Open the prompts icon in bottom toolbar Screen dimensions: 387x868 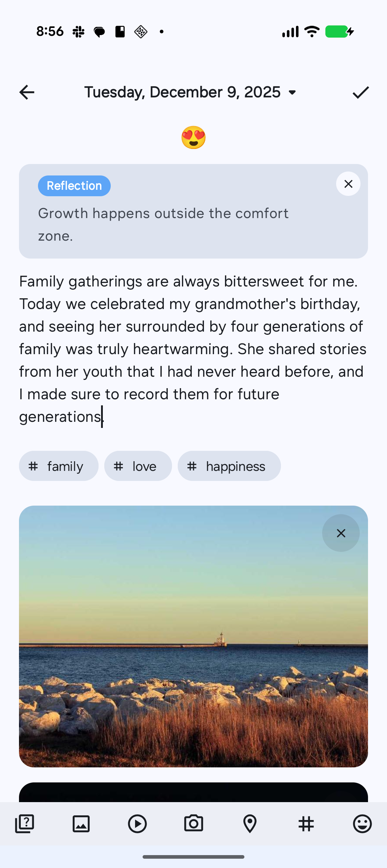coord(24,824)
